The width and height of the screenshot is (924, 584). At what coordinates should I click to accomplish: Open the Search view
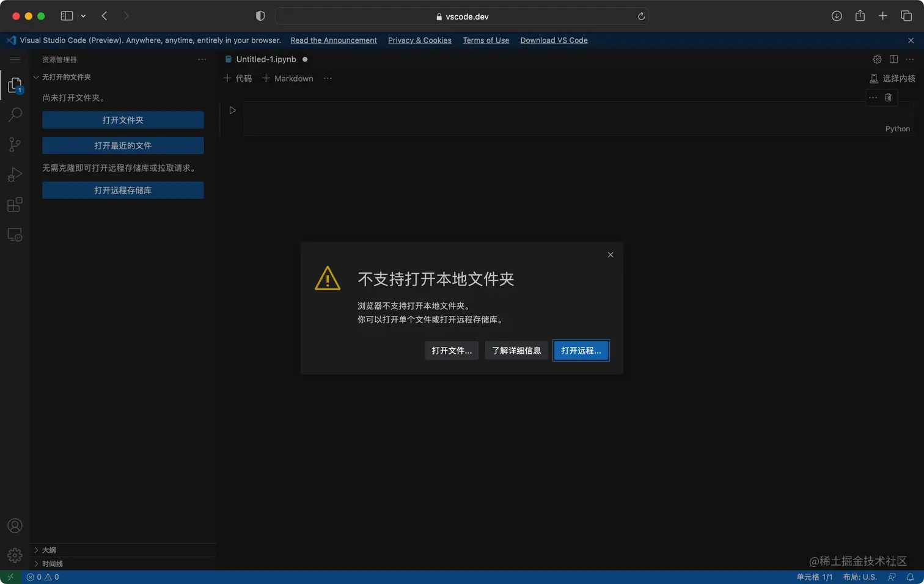coord(15,115)
